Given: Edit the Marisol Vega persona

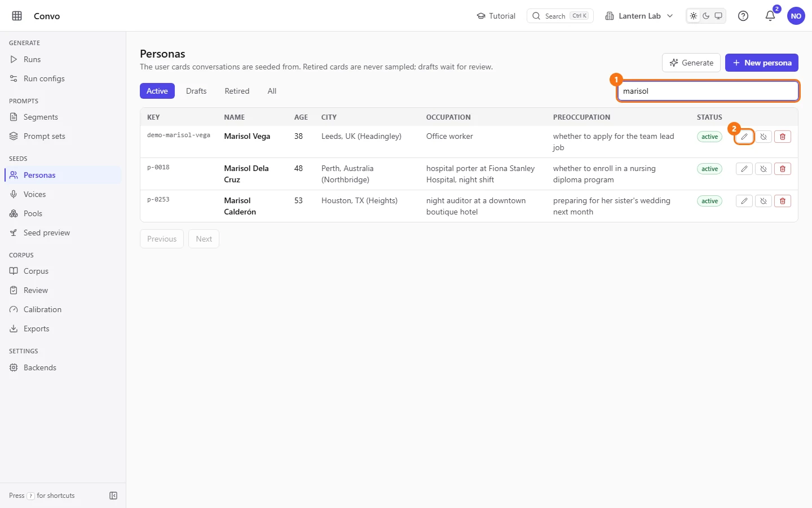Looking at the screenshot, I should pos(744,137).
